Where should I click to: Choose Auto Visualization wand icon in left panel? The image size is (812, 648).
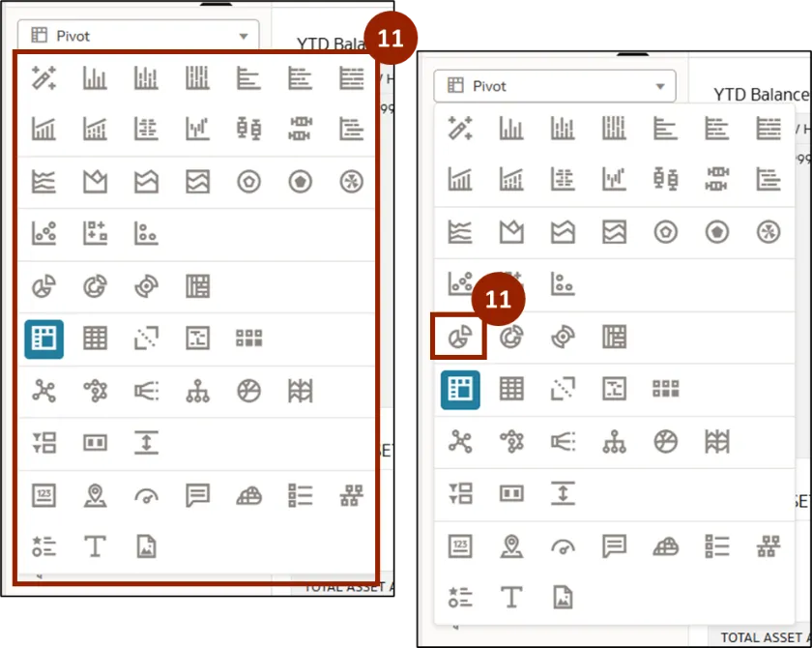pos(44,78)
